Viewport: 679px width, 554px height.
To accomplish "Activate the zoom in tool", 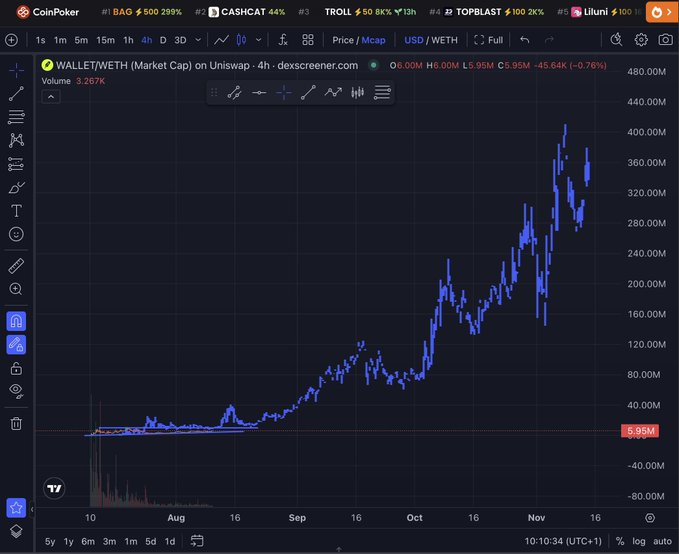I will (x=16, y=289).
